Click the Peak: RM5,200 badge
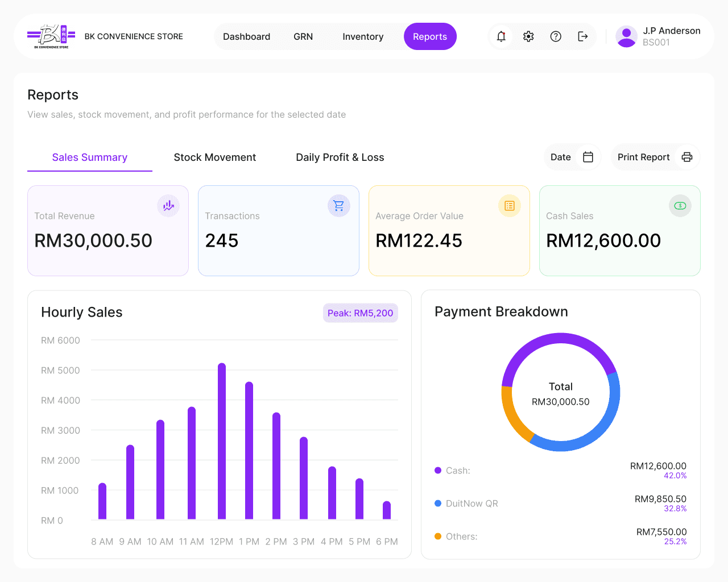The height and width of the screenshot is (582, 728). coord(361,313)
